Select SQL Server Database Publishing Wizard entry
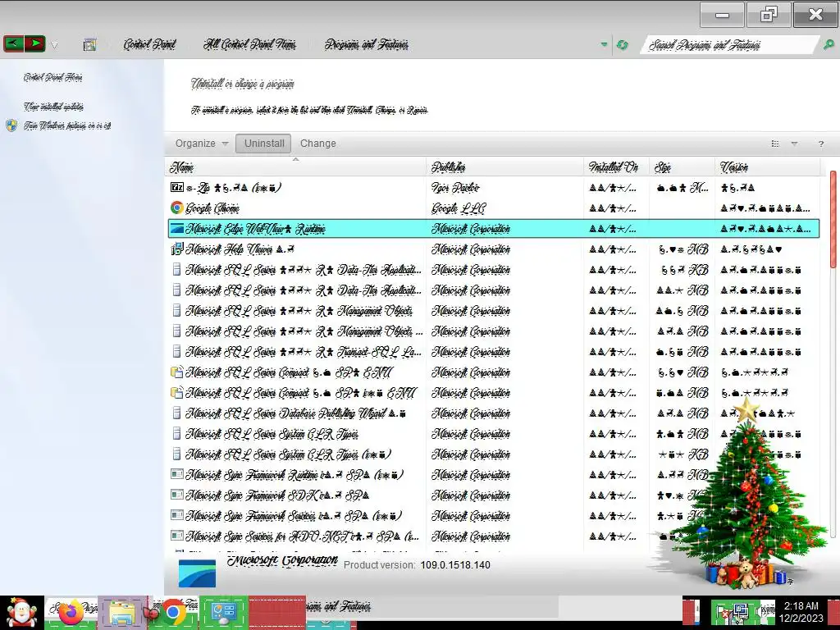 point(295,413)
